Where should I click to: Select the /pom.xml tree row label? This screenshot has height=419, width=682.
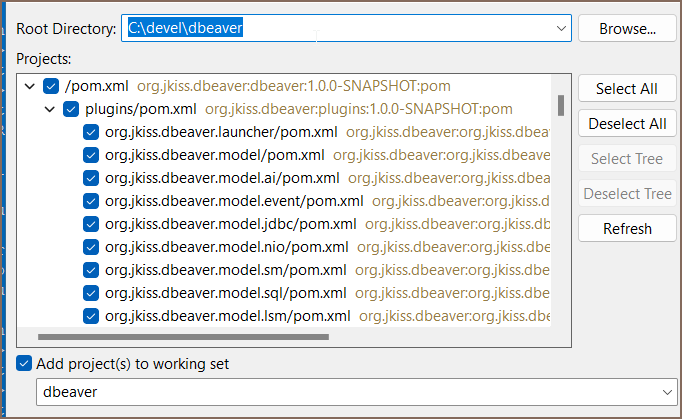[x=97, y=86]
